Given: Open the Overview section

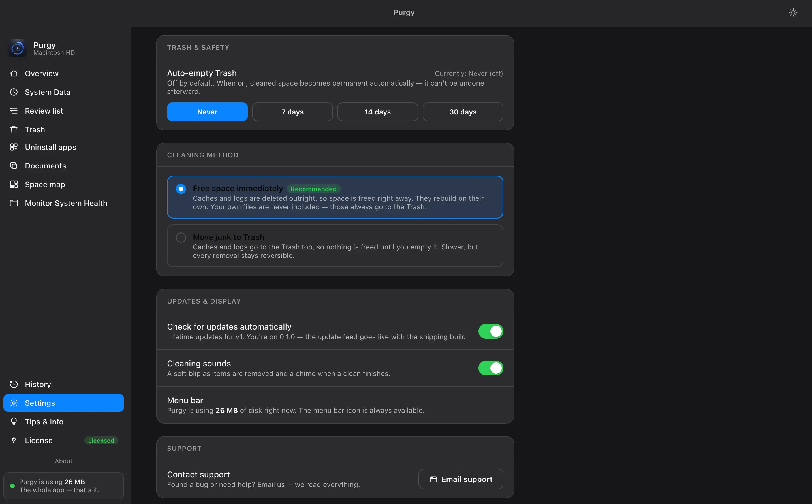Looking at the screenshot, I should [64, 73].
